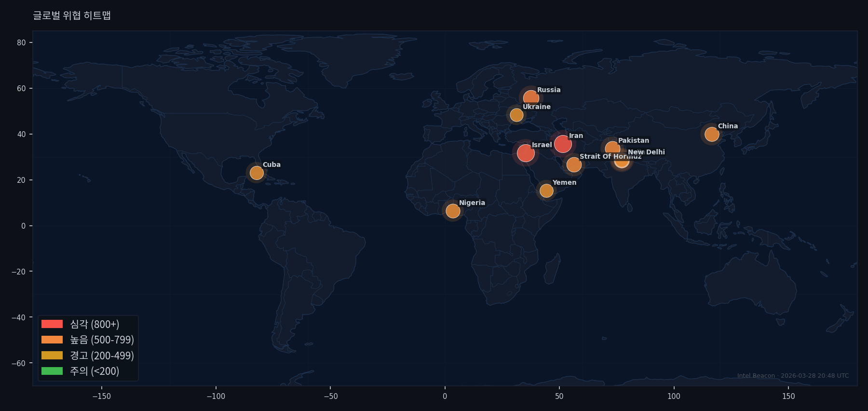Click the 높음 (500-799) legend label
This screenshot has width=868, height=411.
[x=102, y=340]
